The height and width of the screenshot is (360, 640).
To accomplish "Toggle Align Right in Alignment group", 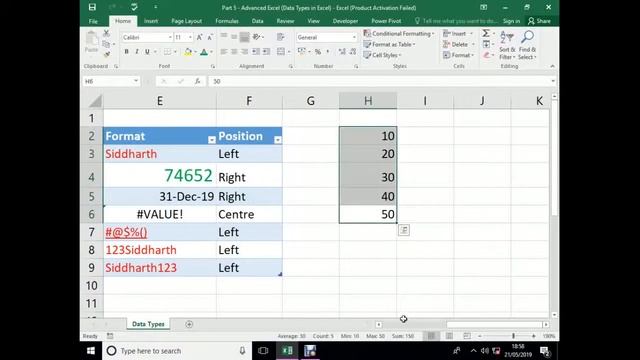I will (244, 52).
